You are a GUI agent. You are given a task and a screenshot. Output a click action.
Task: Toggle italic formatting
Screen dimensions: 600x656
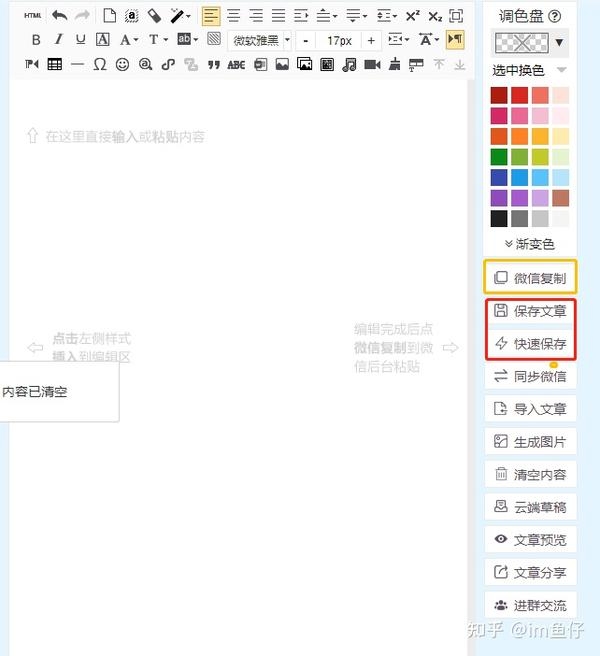point(58,40)
